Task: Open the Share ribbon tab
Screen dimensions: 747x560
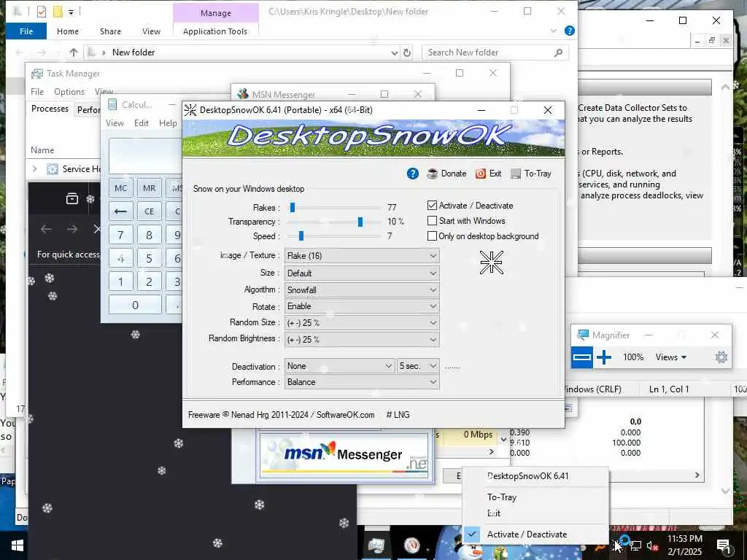Action: coord(111,31)
